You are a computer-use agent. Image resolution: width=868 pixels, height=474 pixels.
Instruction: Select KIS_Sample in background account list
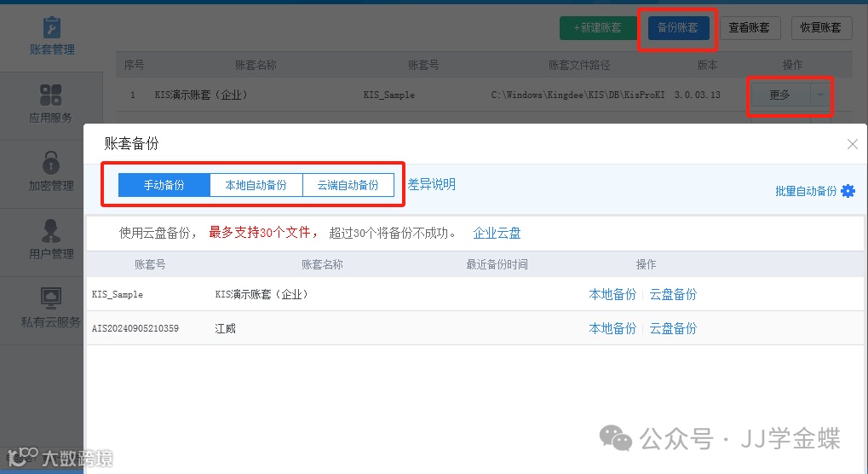click(x=389, y=95)
